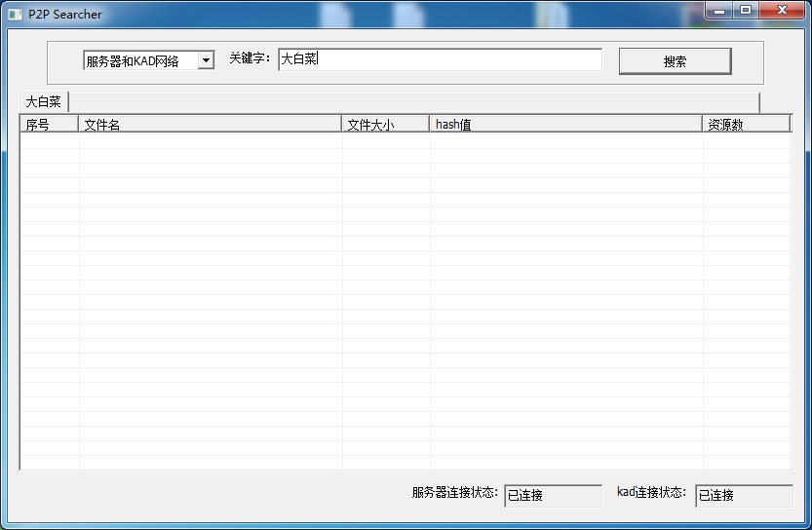812x530 pixels.
Task: Click the 关键字 label
Action: [250, 59]
